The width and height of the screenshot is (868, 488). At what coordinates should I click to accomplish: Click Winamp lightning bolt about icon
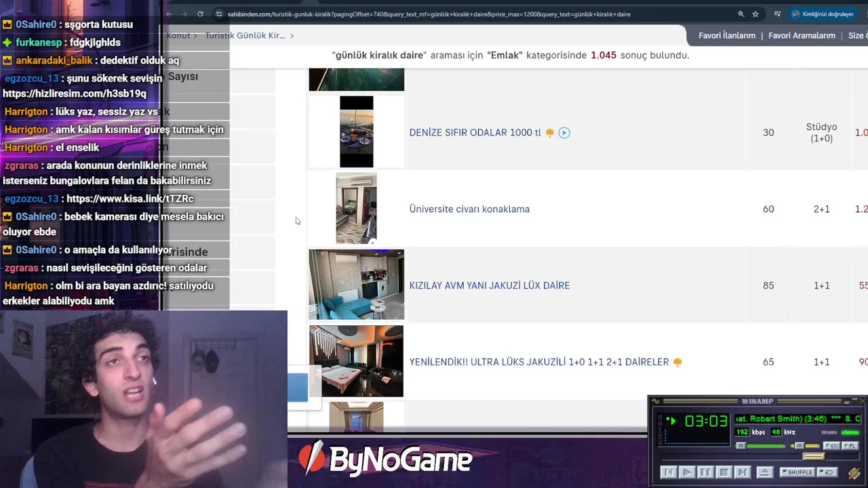(x=854, y=473)
